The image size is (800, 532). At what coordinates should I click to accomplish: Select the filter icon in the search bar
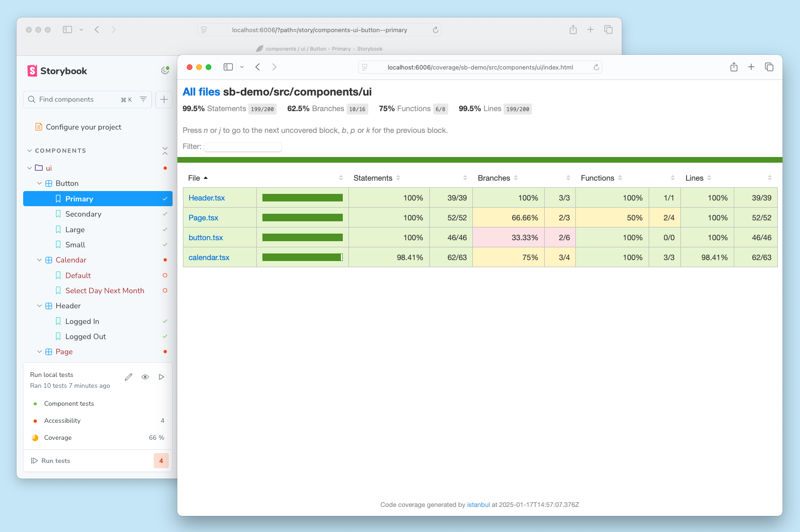click(143, 99)
